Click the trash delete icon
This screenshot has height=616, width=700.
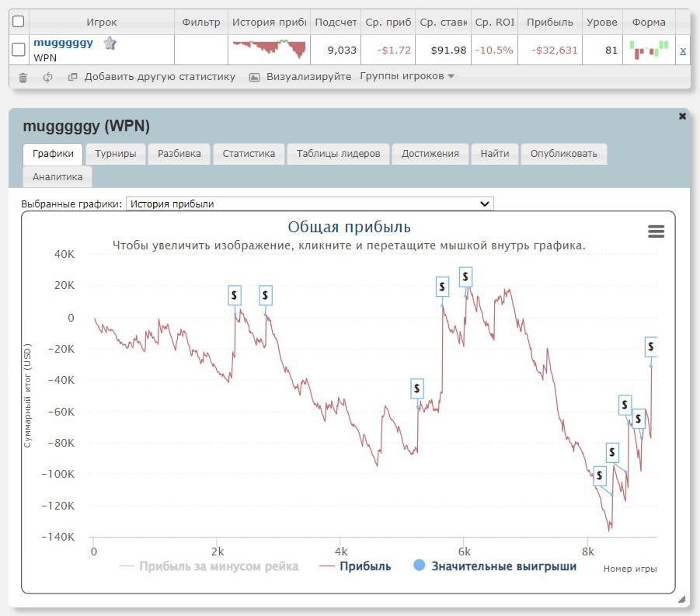coord(23,77)
